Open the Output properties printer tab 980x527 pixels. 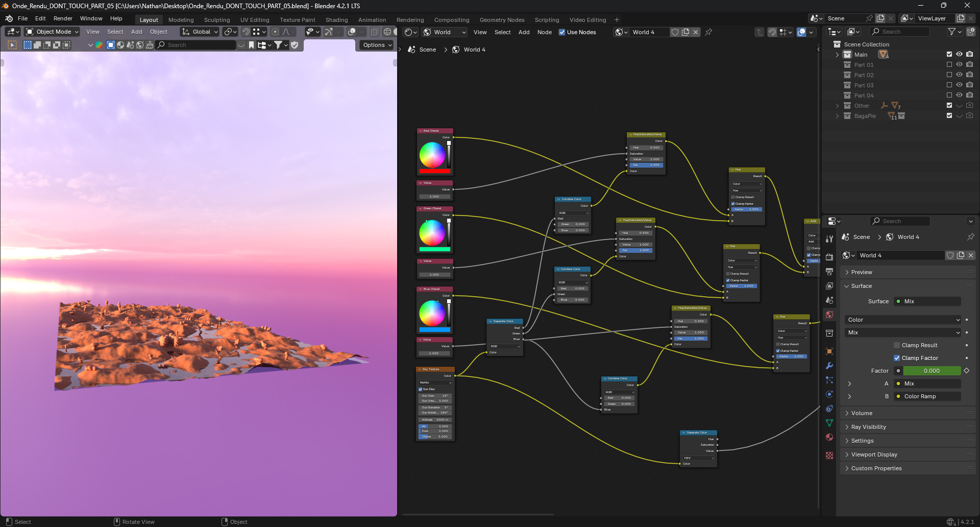point(829,272)
